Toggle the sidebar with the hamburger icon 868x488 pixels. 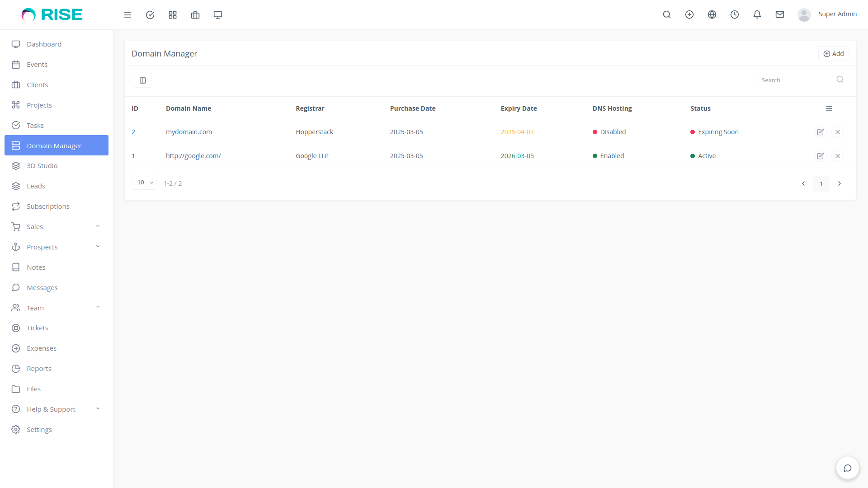click(x=127, y=14)
